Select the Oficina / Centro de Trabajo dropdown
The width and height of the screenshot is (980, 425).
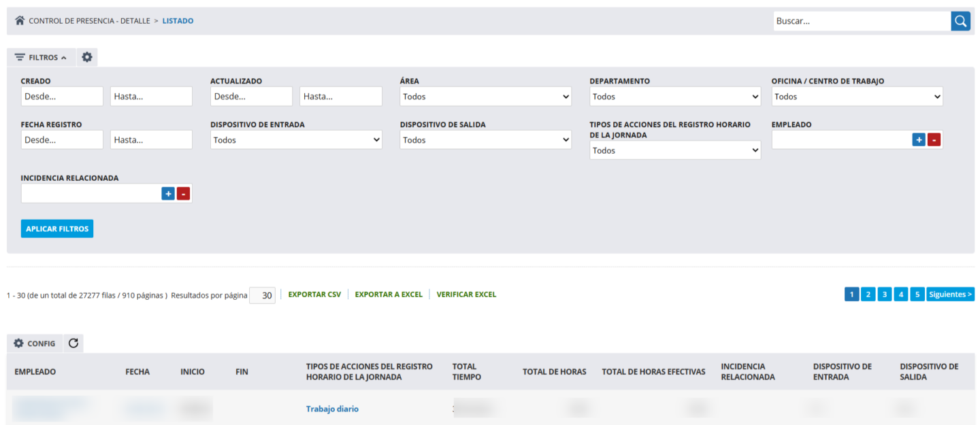point(857,97)
